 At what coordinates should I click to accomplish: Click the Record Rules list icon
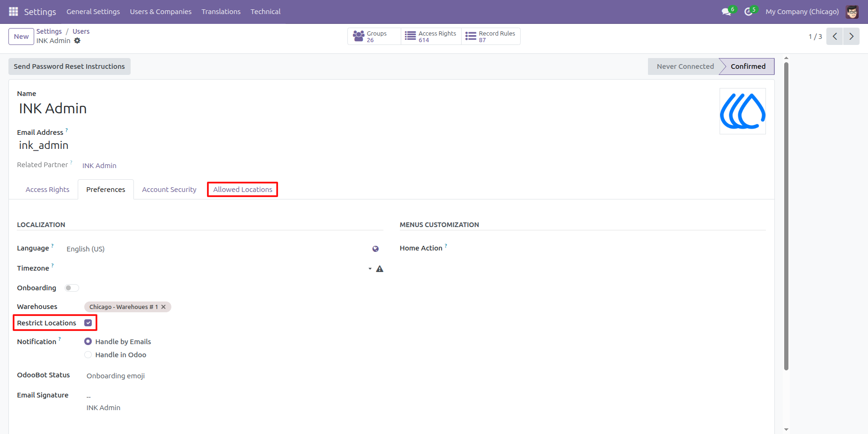[471, 36]
